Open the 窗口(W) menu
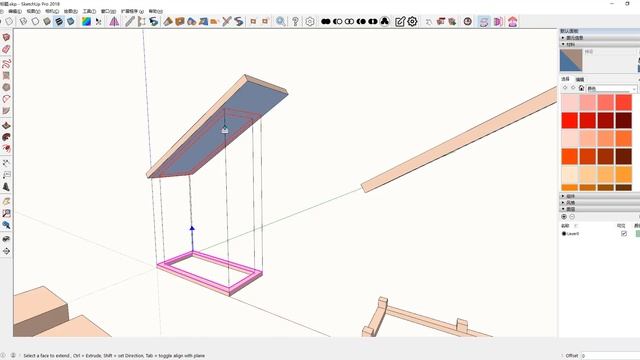 [108, 11]
